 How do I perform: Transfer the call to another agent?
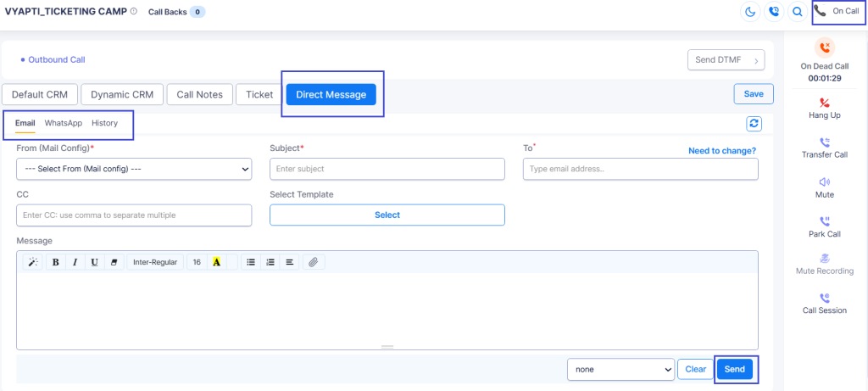(825, 148)
